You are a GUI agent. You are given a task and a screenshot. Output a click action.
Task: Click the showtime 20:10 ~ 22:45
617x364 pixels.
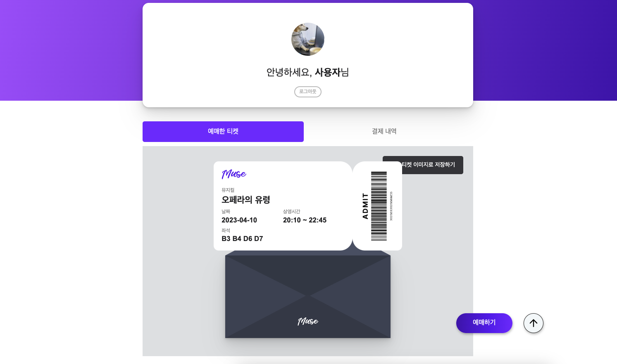tap(305, 220)
